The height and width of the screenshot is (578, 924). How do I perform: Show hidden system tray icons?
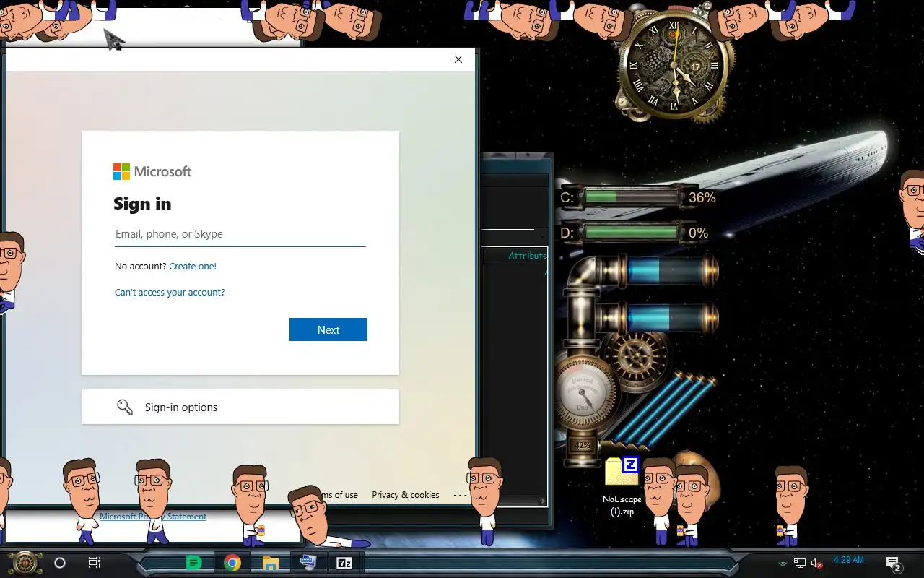click(783, 564)
